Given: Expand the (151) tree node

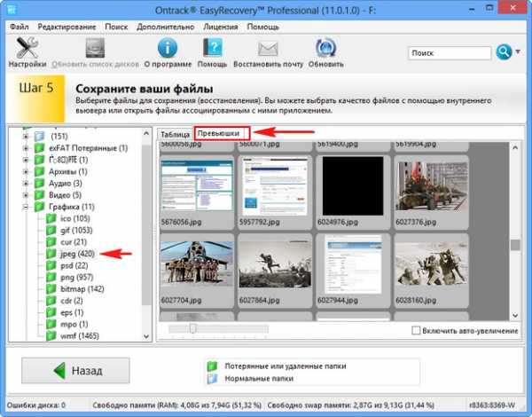Looking at the screenshot, I should [26, 136].
